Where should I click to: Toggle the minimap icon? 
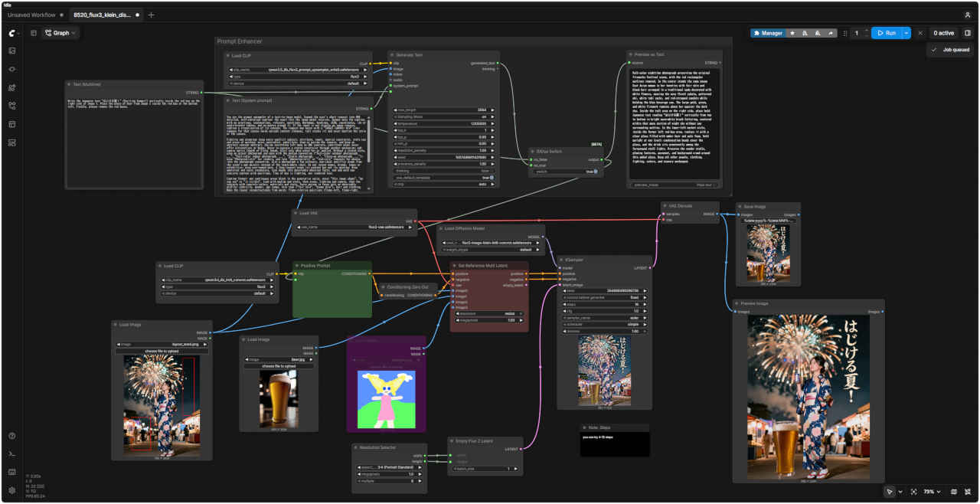click(954, 492)
